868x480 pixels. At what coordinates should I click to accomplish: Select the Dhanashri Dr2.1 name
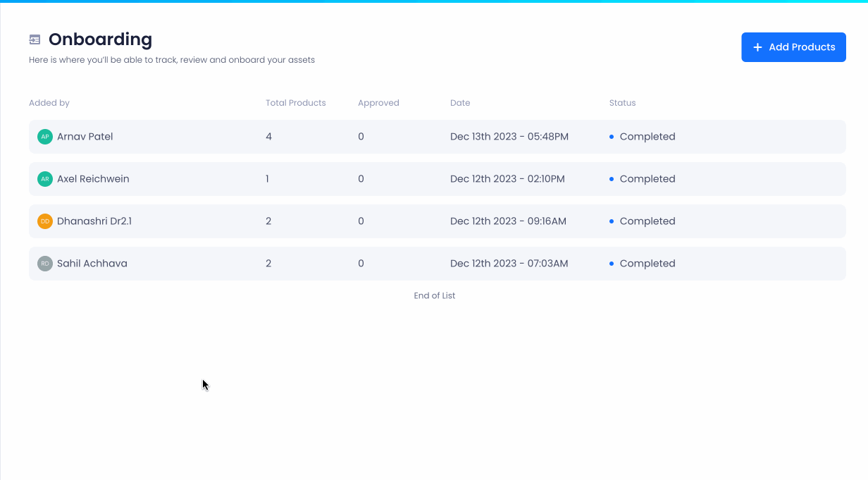pos(94,221)
